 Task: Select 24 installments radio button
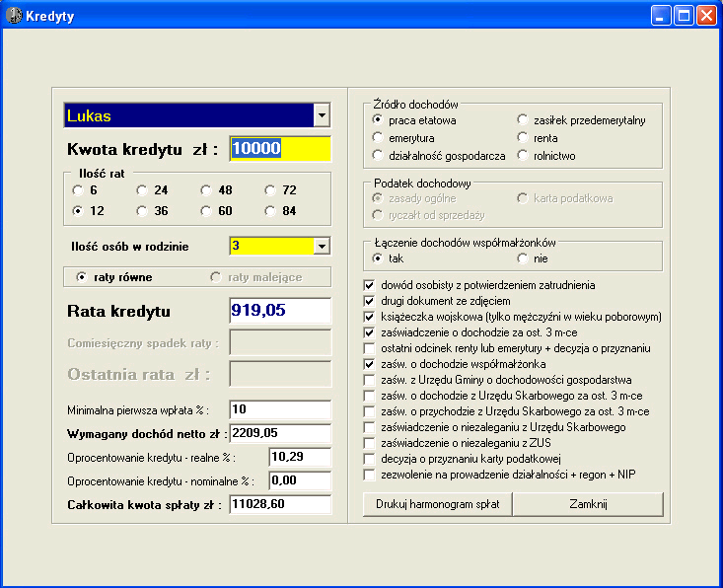coord(142,190)
